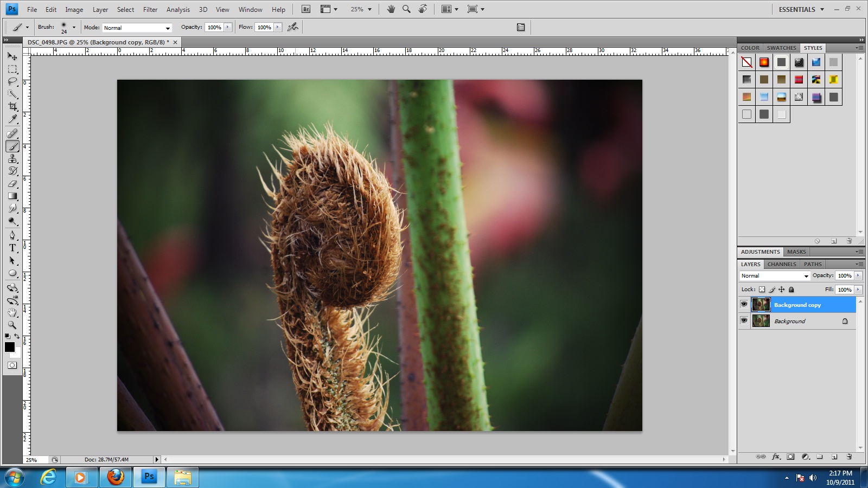Select the Eraser tool

point(12,184)
